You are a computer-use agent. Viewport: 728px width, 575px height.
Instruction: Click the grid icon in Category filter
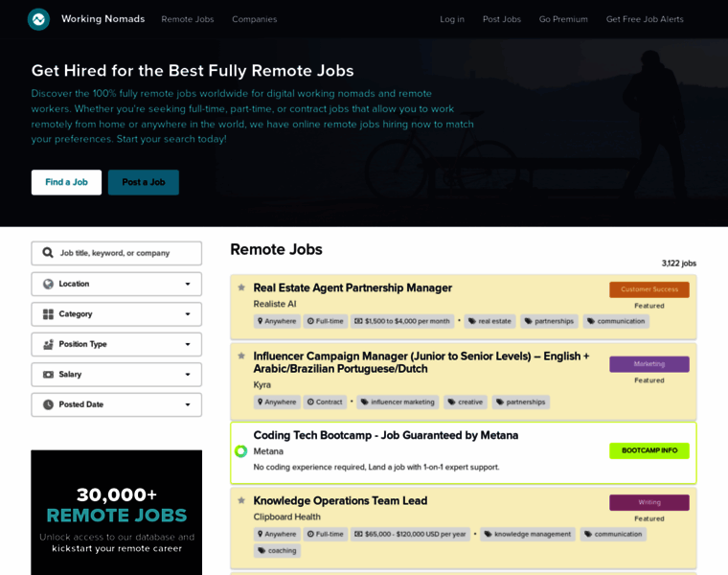click(48, 314)
